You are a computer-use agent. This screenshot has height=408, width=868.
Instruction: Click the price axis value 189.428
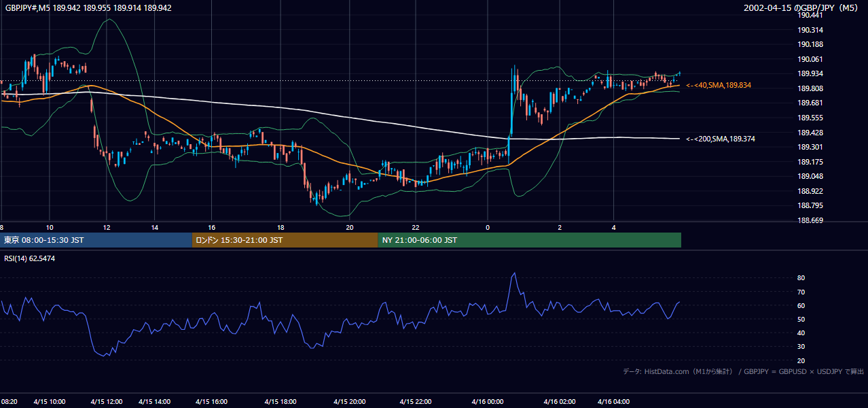812,133
